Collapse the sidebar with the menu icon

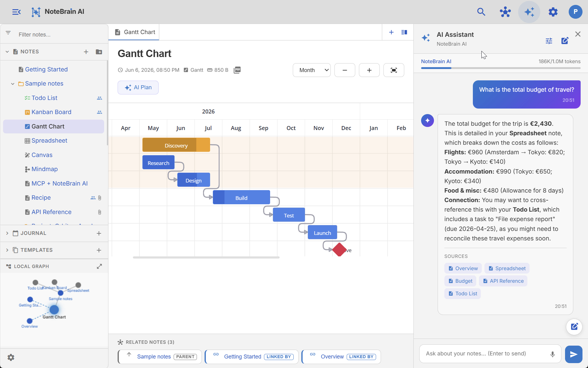click(16, 12)
